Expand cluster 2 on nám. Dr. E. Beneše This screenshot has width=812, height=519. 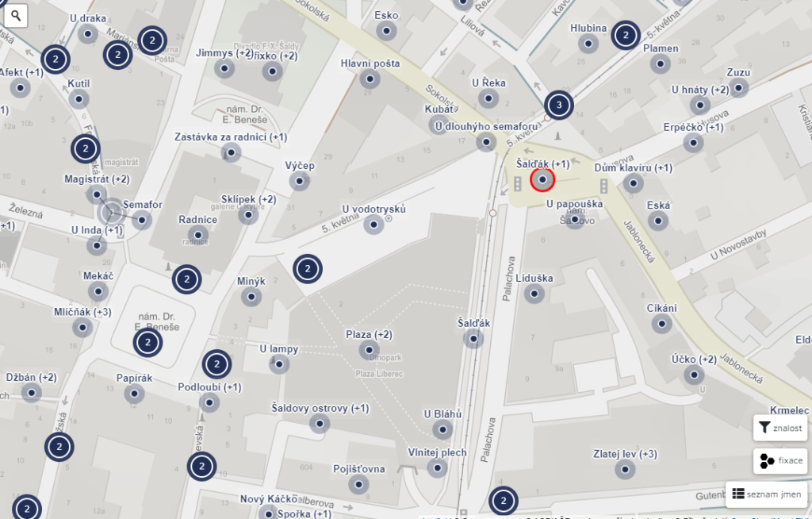[x=147, y=343]
